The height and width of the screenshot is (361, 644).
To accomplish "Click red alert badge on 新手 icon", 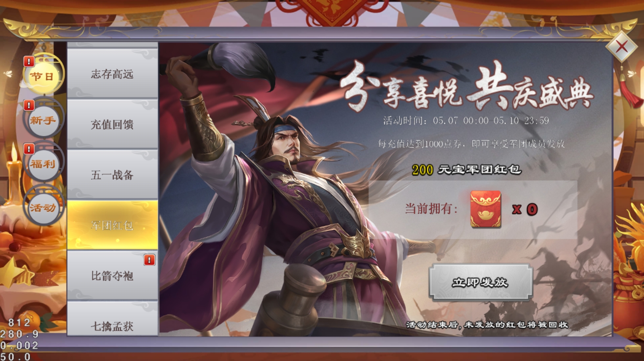I will click(x=29, y=105).
